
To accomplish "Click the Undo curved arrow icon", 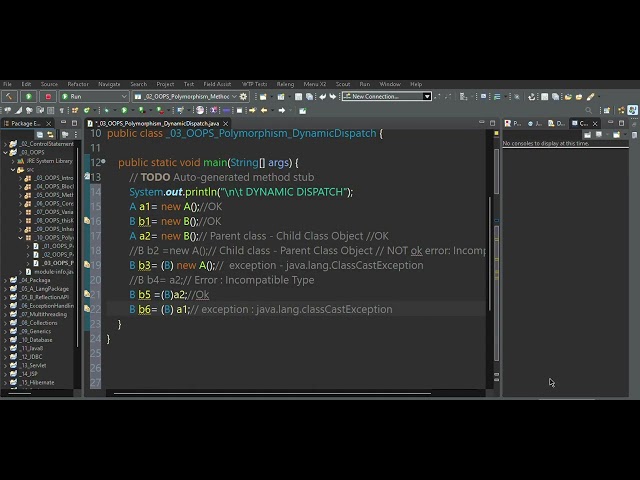I will [322, 97].
